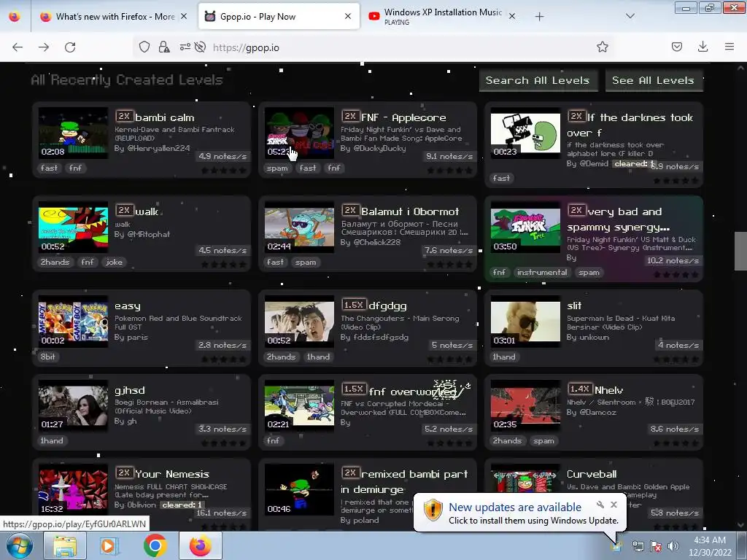
Task: Open the volume speaker tray icon
Action: (673, 546)
